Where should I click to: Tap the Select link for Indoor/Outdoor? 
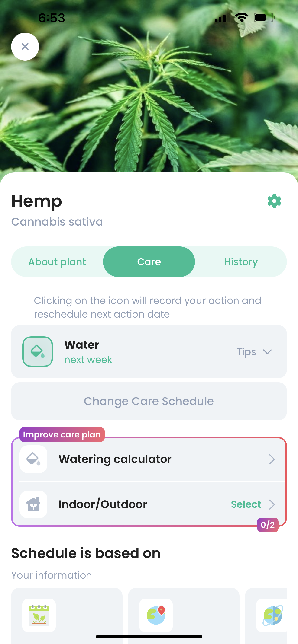(x=246, y=504)
